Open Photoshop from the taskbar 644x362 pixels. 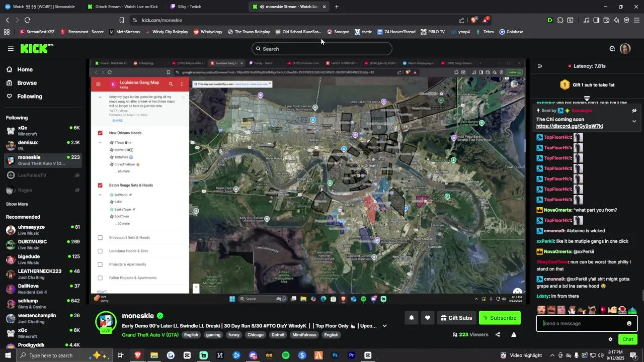tap(335, 355)
